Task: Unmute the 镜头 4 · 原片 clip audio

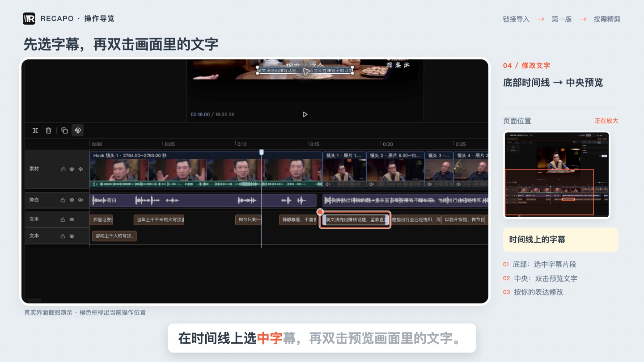Action: (x=458, y=184)
